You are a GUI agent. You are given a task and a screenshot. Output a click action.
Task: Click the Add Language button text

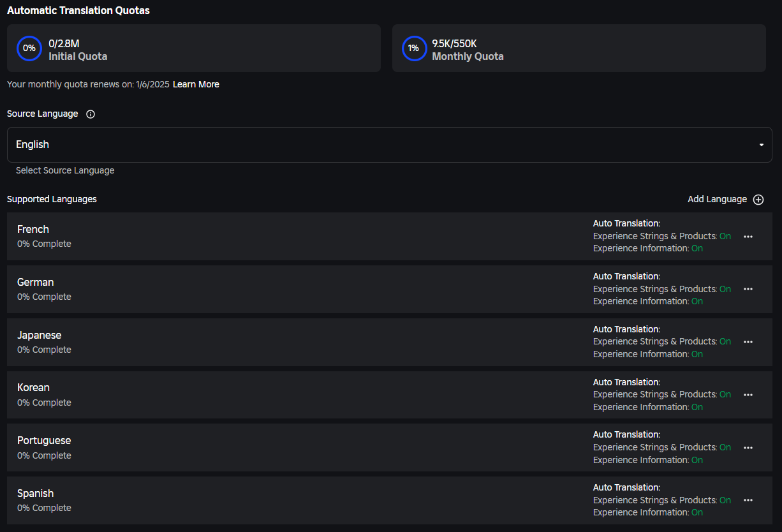tap(717, 199)
